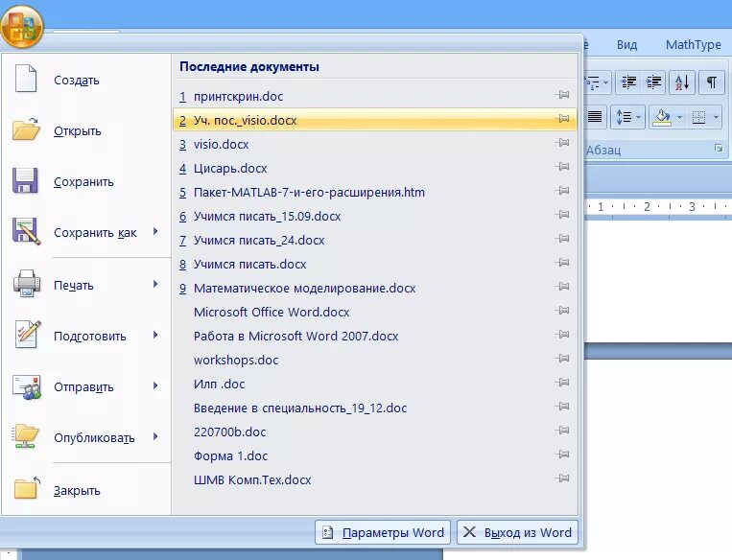
Task: Expand the Отправить submenu arrow
Action: coord(155,385)
